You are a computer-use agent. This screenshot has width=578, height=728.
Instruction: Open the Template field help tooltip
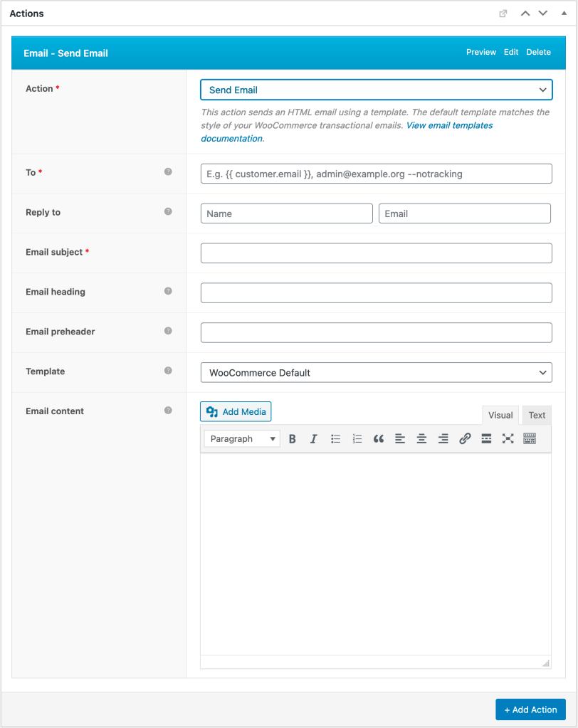[168, 370]
